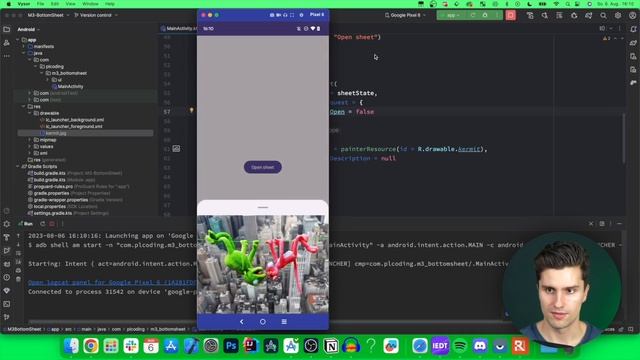Open the Window menu in the macOS menu bar
Screen dimensions: 640x360
coord(90,4)
